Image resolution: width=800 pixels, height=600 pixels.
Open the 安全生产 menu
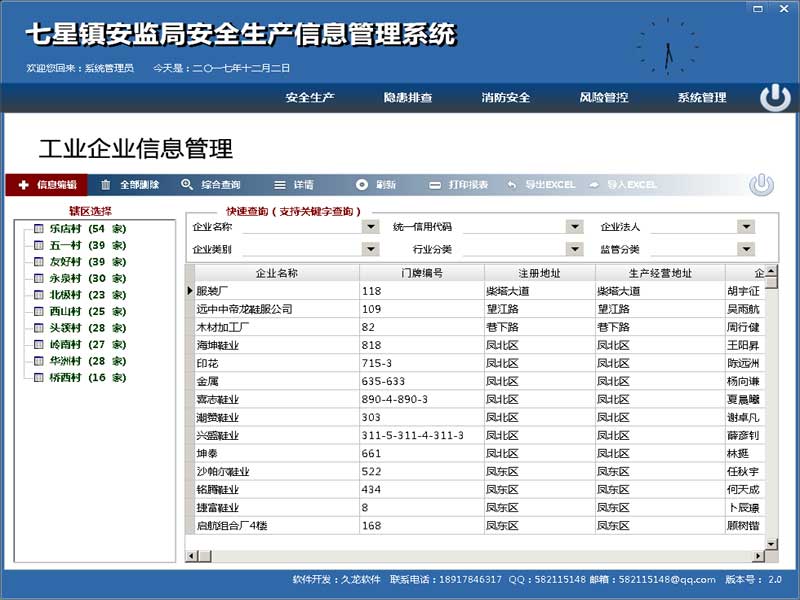pos(310,98)
